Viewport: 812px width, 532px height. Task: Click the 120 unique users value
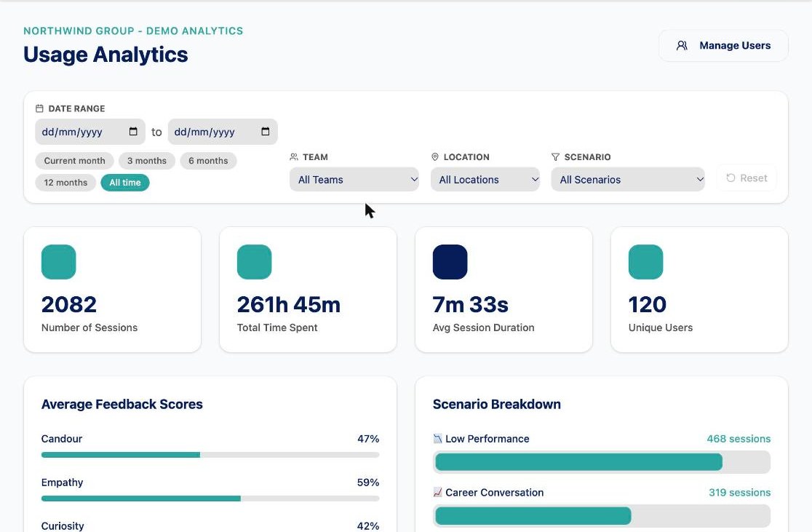648,305
